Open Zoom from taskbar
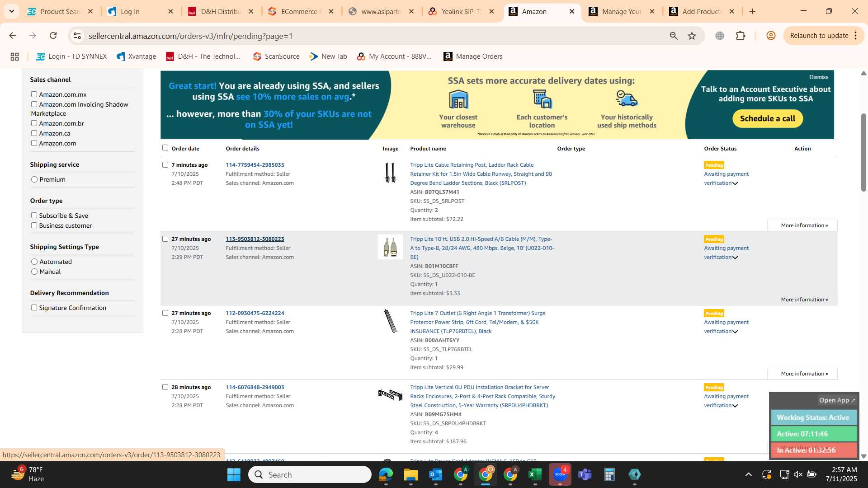The image size is (868, 488). tap(560, 474)
